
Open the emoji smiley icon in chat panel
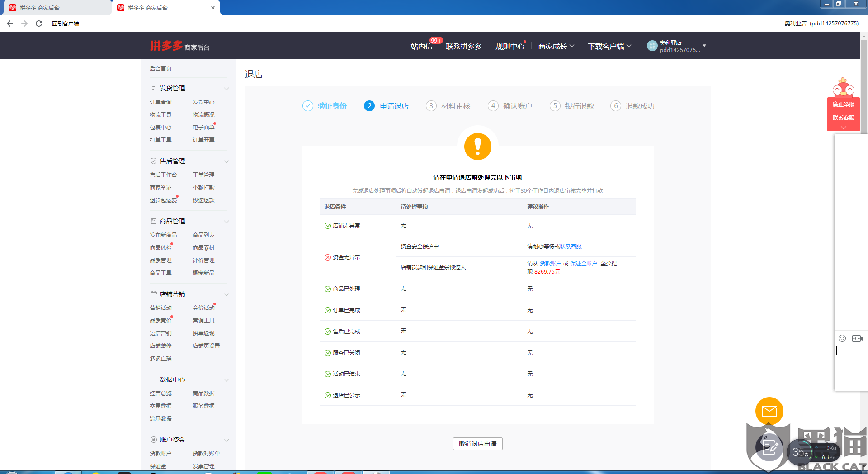coord(842,338)
